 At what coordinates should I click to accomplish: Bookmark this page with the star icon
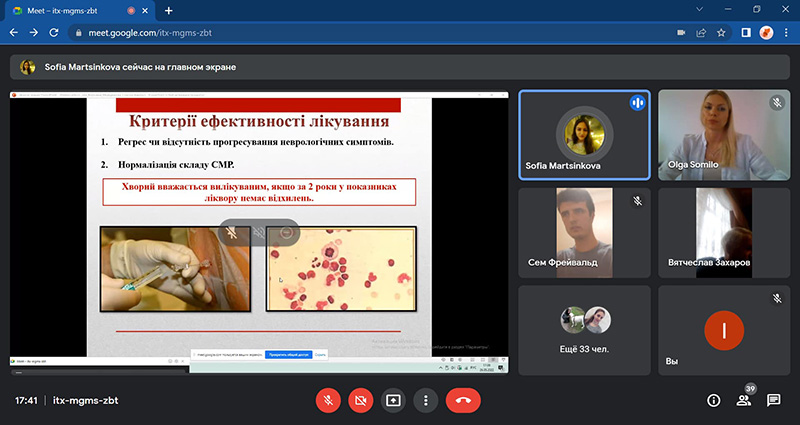[x=721, y=32]
